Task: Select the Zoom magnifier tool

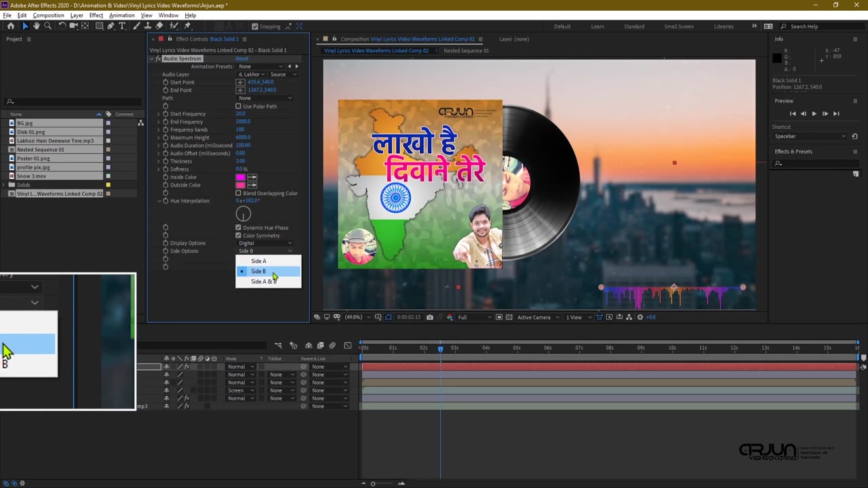Action: click(x=47, y=26)
